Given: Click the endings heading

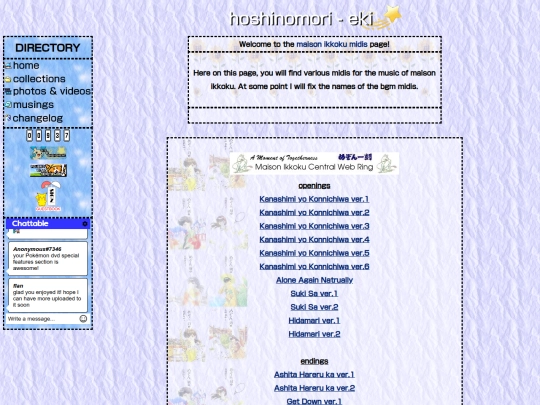Looking at the screenshot, I should [314, 361].
